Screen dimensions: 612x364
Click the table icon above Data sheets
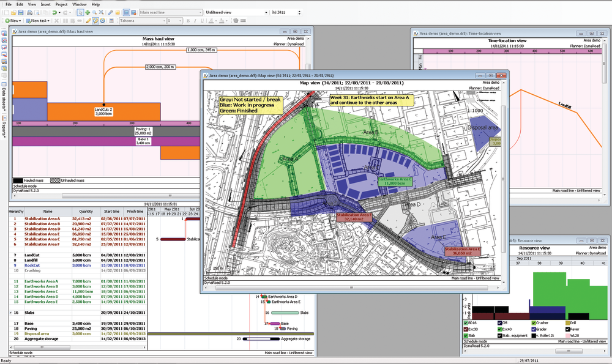(4, 83)
